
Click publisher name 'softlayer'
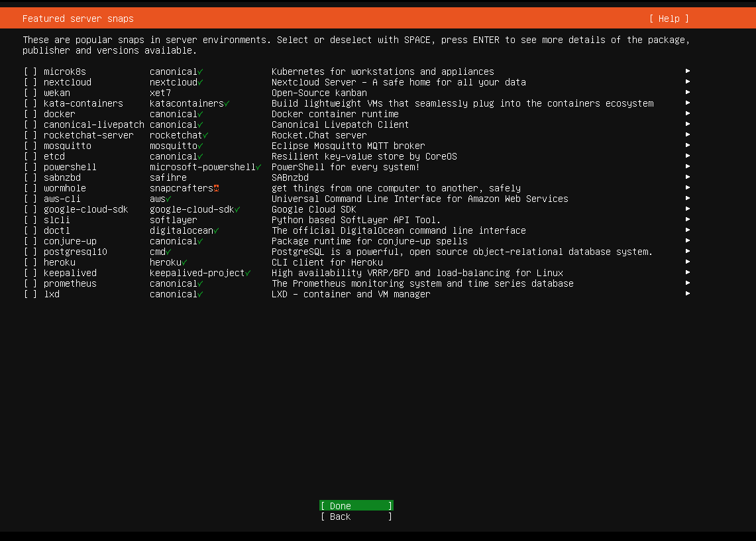click(174, 220)
